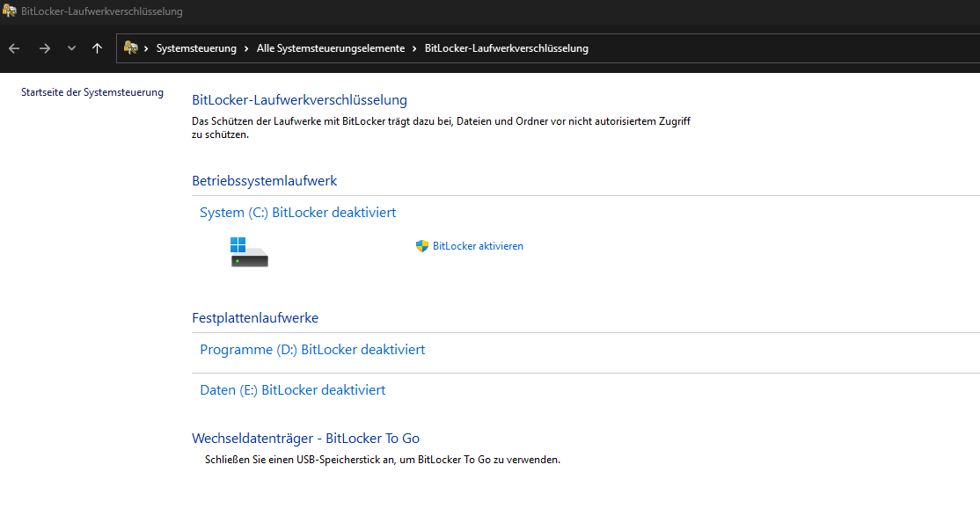
Task: Go back with the left arrow
Action: (14, 48)
